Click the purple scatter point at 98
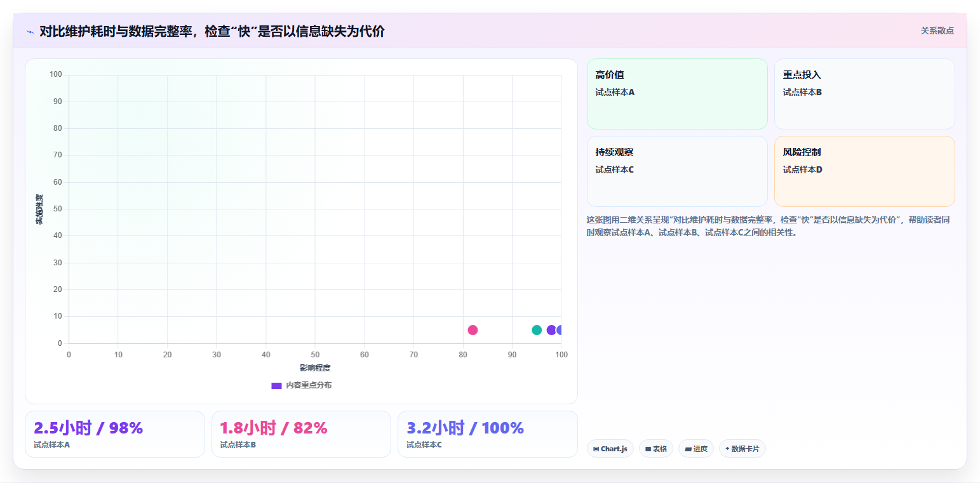Image resolution: width=980 pixels, height=483 pixels. pos(551,330)
